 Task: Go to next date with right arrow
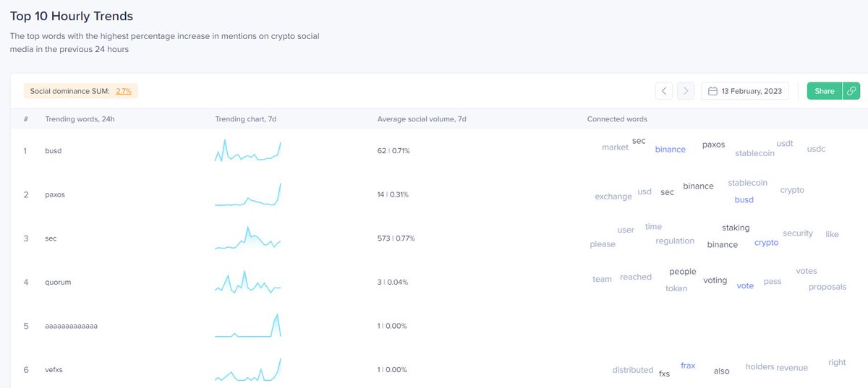click(x=686, y=91)
